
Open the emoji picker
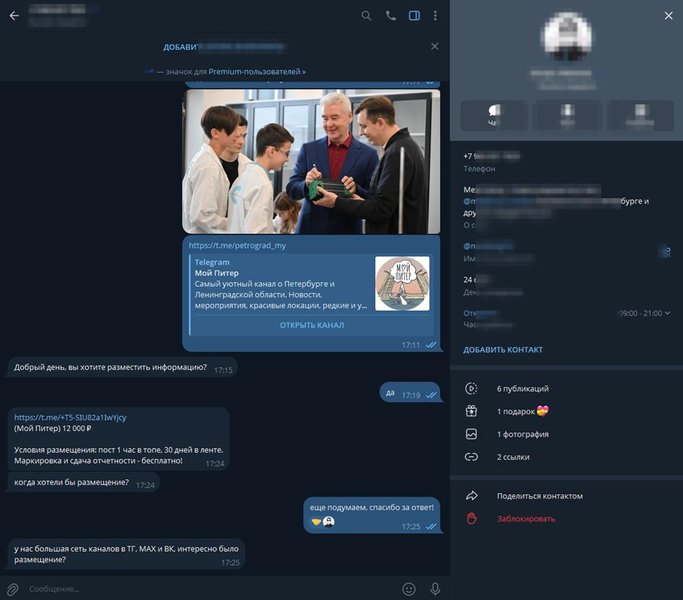(x=409, y=589)
